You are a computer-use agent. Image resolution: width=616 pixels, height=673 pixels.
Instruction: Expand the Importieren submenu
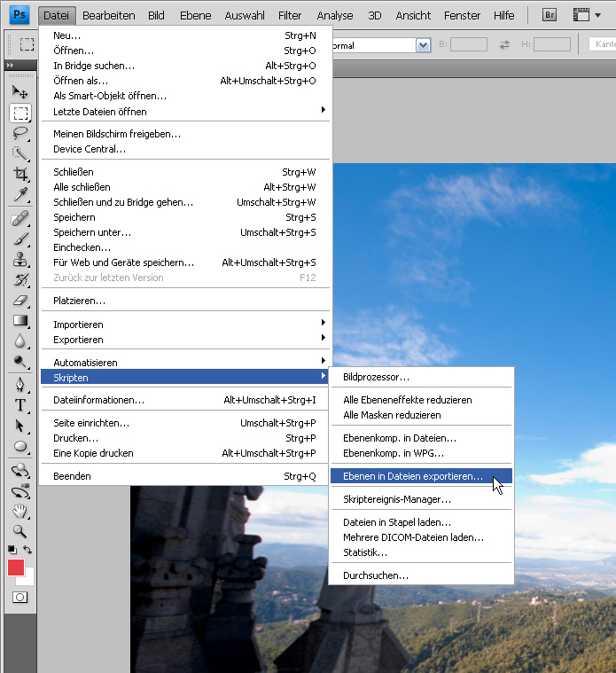(185, 325)
